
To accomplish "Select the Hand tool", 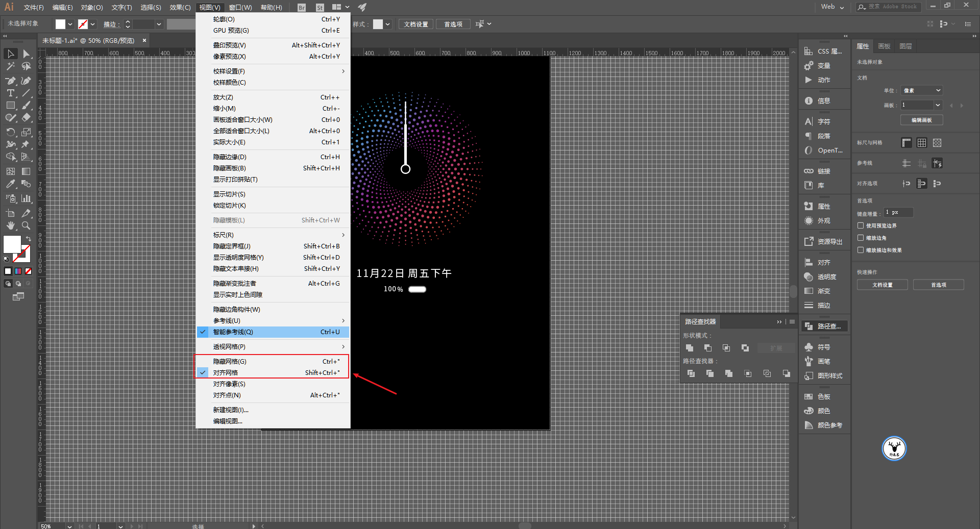I will [x=11, y=225].
